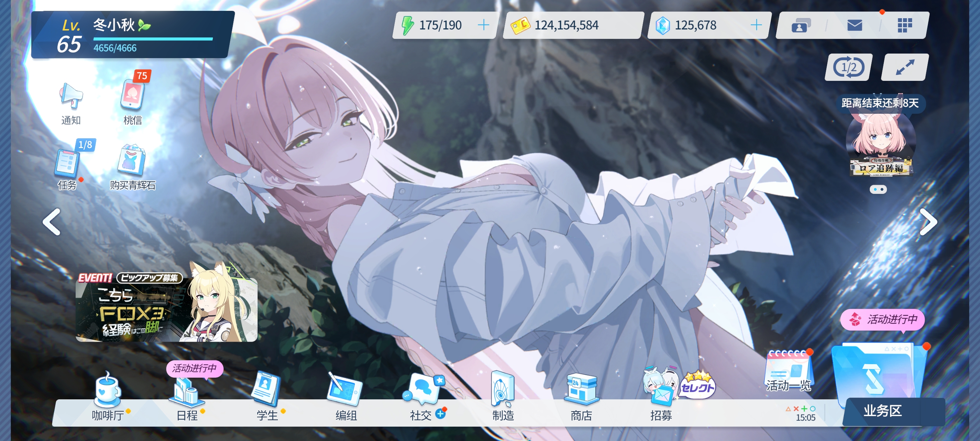This screenshot has width=980, height=441.
Task: Click the right chevron arrow
Action: pyautogui.click(x=928, y=222)
